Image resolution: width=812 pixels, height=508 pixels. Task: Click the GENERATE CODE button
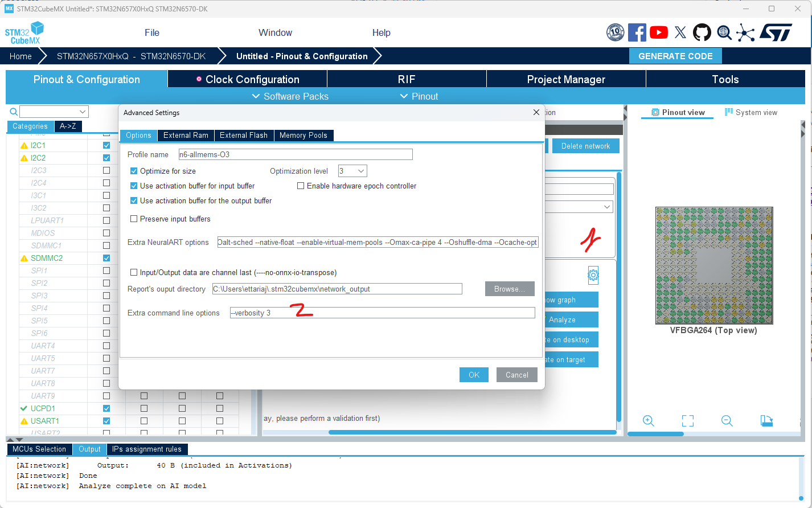click(675, 56)
